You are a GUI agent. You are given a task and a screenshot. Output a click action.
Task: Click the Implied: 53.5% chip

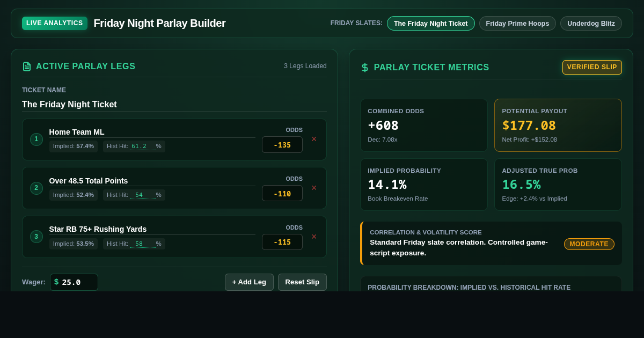coord(74,244)
